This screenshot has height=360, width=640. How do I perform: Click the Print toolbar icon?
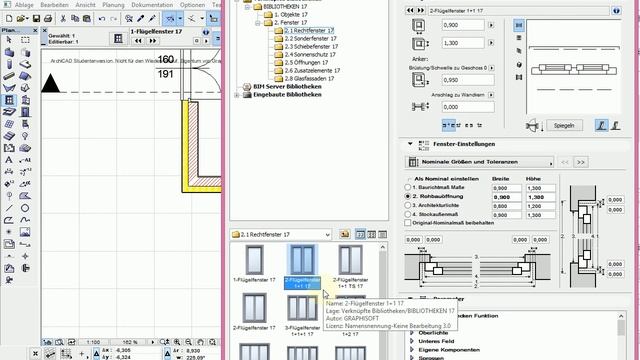point(48,18)
